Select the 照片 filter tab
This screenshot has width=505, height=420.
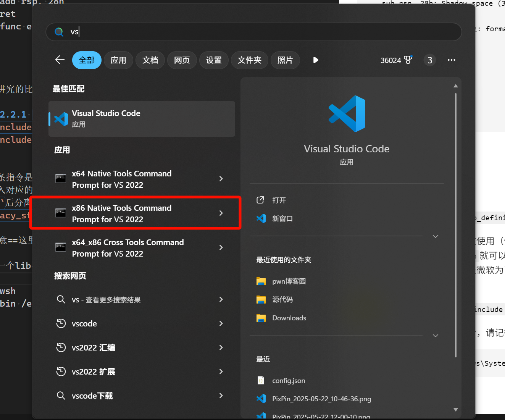(x=285, y=60)
